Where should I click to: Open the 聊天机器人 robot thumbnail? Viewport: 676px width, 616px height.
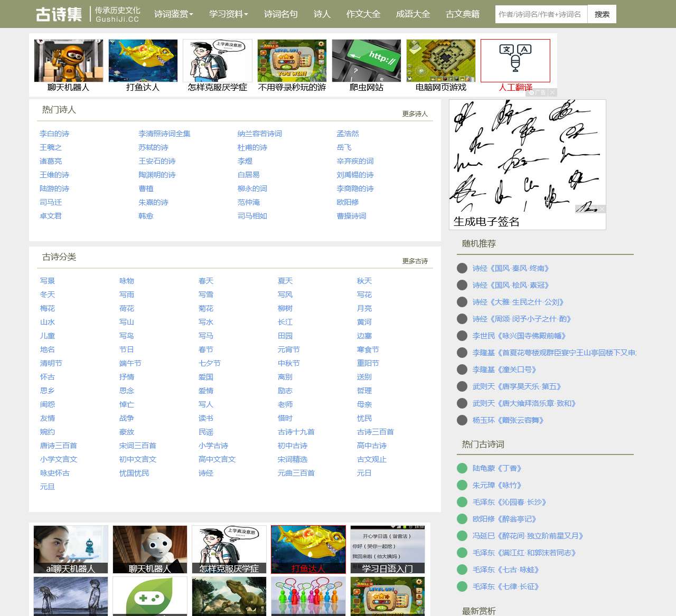tap(69, 61)
